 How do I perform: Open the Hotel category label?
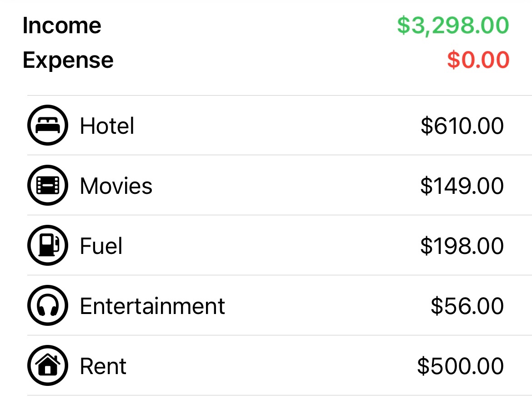(x=107, y=126)
